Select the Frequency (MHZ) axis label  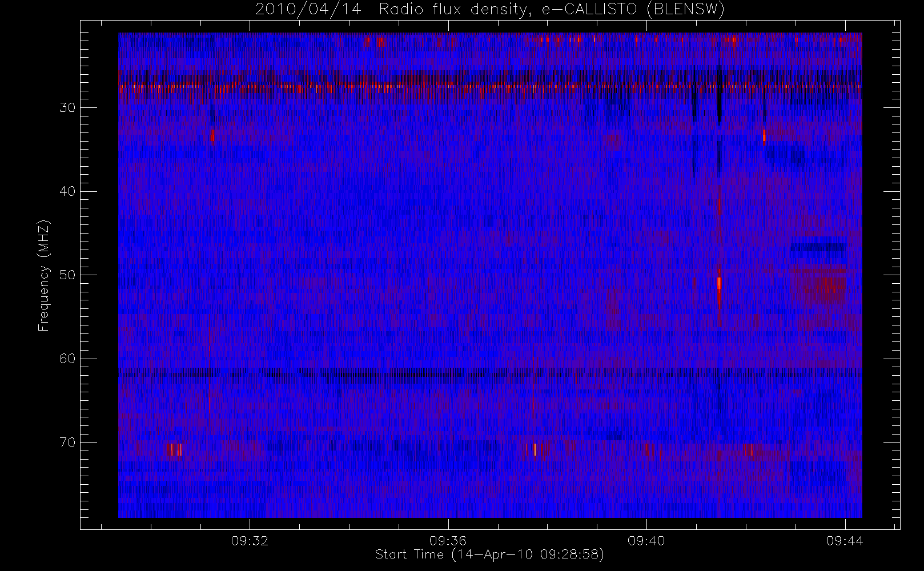(44, 275)
